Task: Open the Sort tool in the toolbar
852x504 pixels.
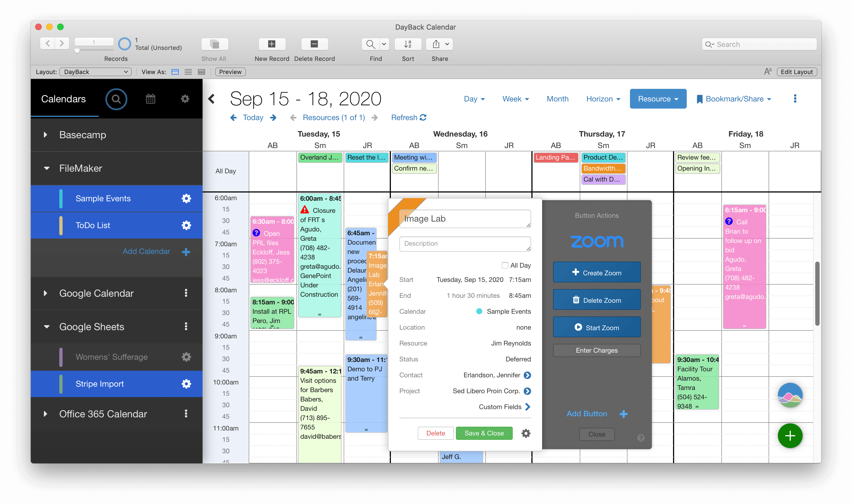Action: click(x=408, y=44)
